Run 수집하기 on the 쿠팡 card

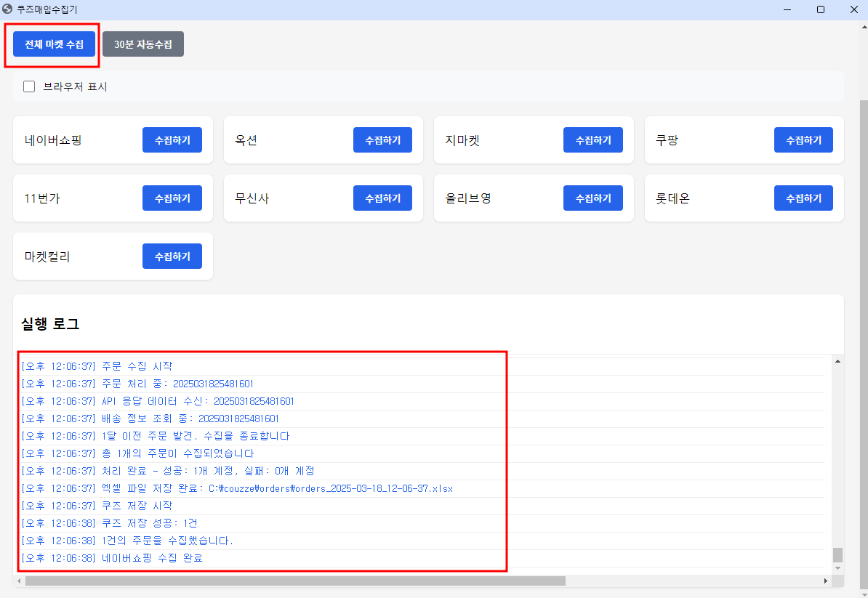click(x=803, y=140)
